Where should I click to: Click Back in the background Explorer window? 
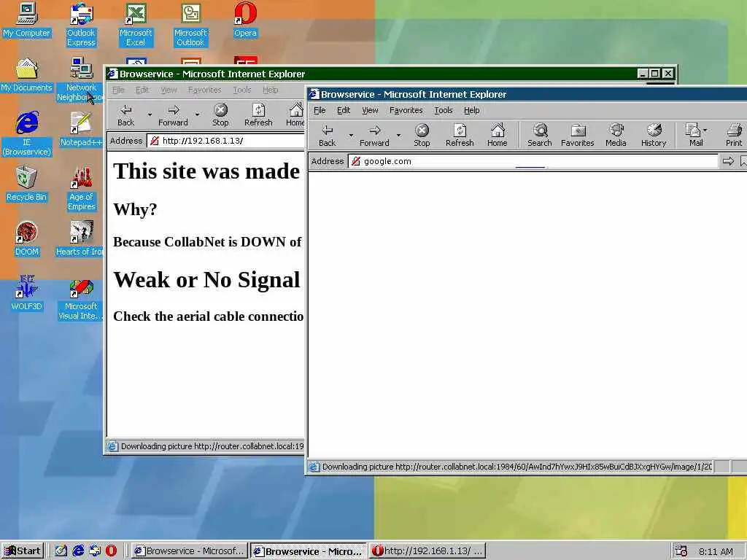point(125,115)
